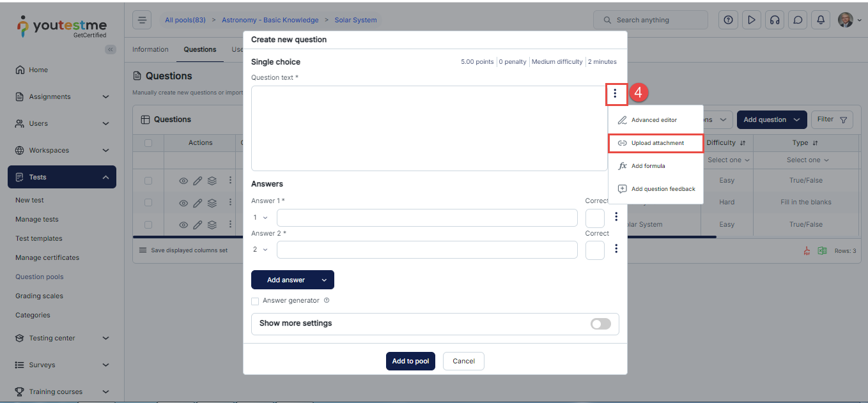Collapse sidebar with double chevron icon
The height and width of the screenshot is (403, 868).
pyautogui.click(x=111, y=49)
